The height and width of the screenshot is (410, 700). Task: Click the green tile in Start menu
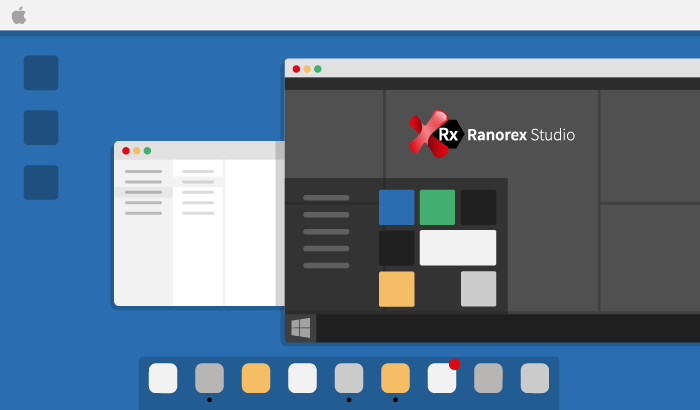point(438,207)
